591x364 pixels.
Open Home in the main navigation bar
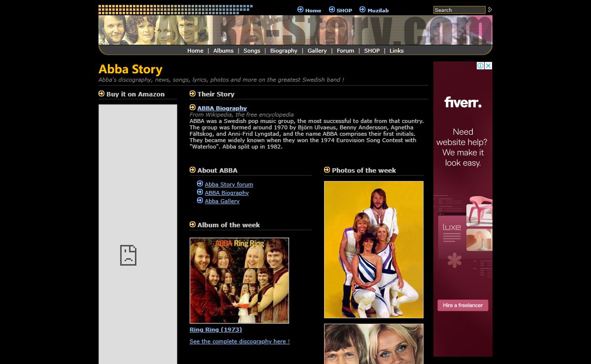pyautogui.click(x=195, y=51)
